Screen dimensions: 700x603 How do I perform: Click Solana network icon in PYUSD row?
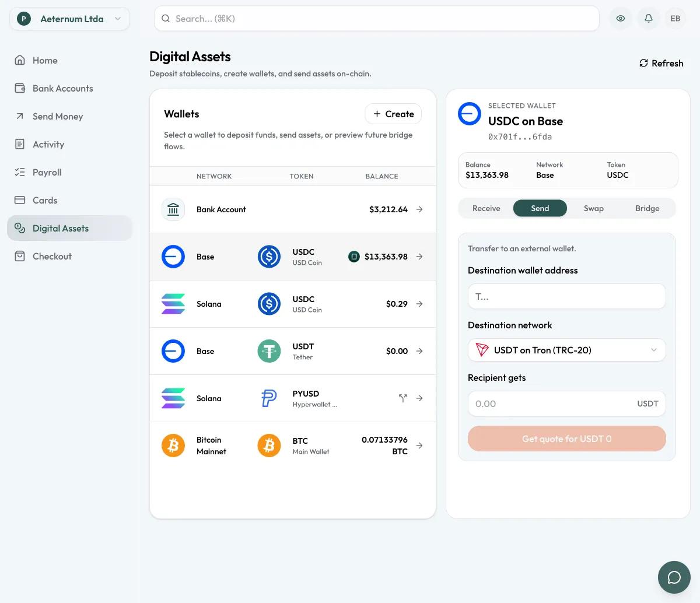[x=173, y=398]
